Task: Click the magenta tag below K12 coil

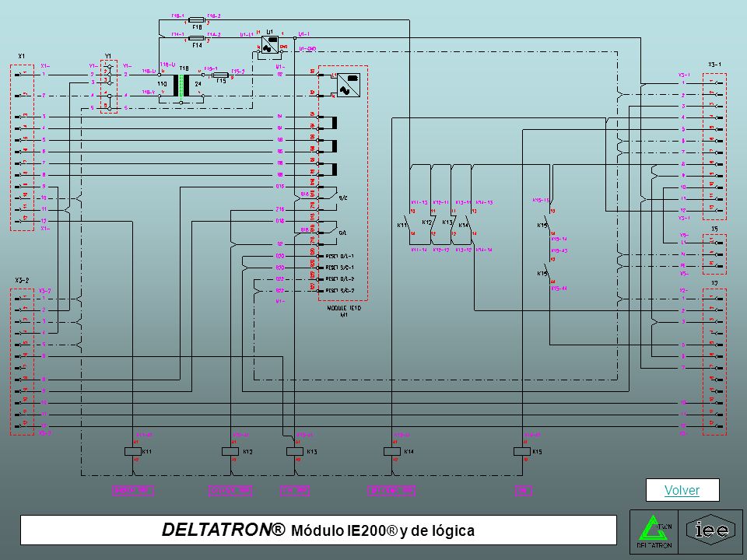Action: pos(230,491)
